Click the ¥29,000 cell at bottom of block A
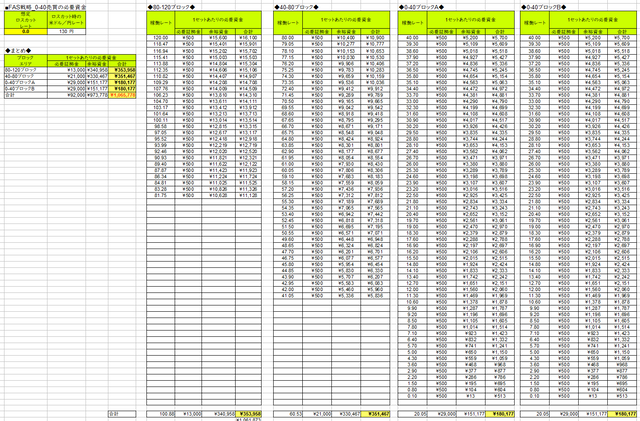Screen dimensions: 640x421 pyautogui.click(x=442, y=414)
